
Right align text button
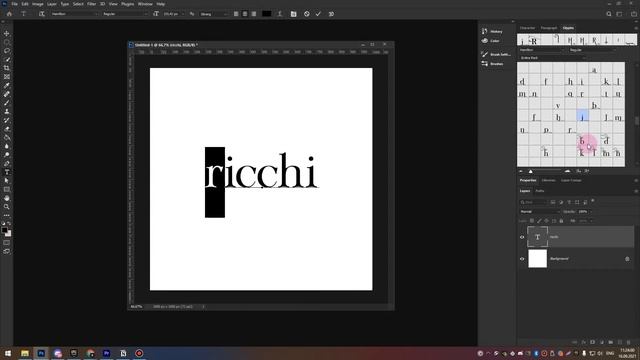click(254, 14)
